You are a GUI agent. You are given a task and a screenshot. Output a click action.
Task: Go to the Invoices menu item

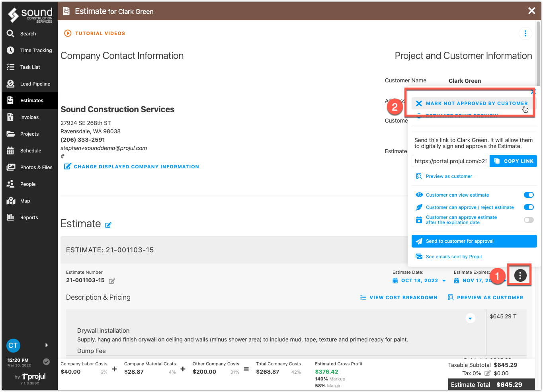tap(30, 117)
